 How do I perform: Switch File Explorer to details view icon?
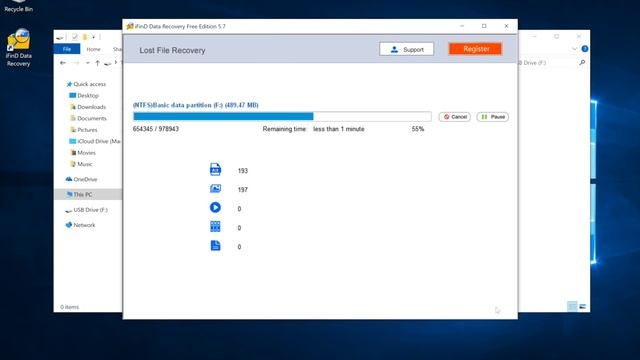(572, 306)
